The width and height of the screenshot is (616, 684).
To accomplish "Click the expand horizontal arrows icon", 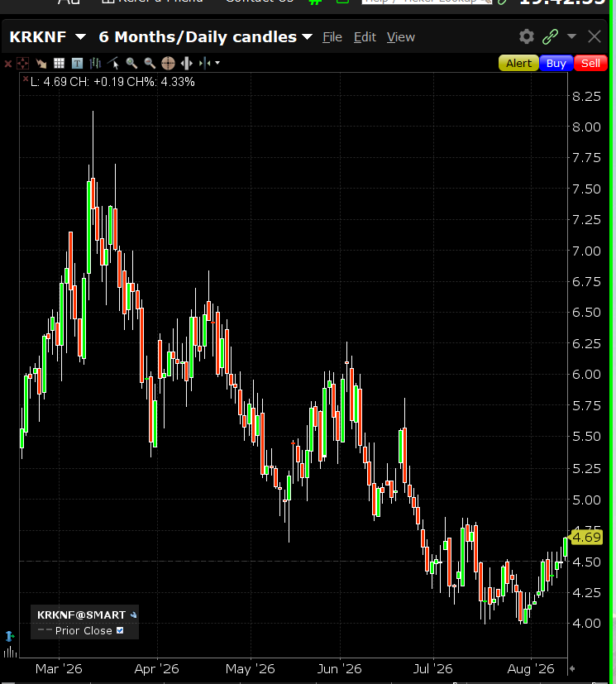I will click(x=186, y=64).
